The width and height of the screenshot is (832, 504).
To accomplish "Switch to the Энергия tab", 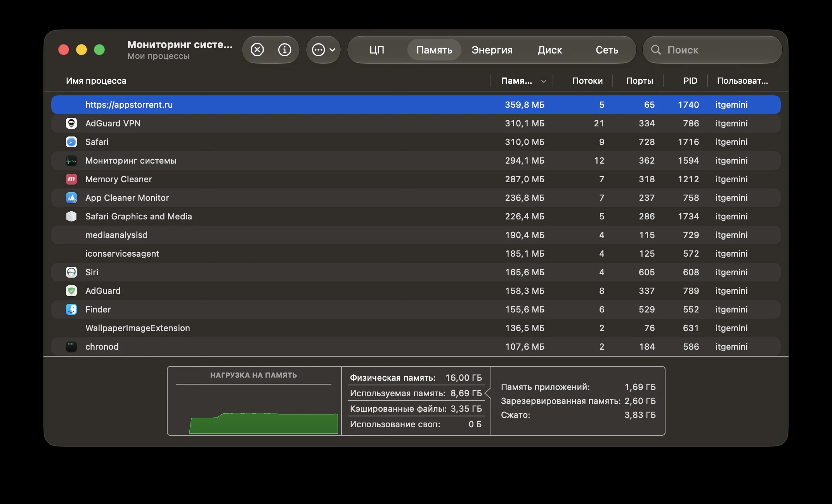I will pyautogui.click(x=492, y=50).
